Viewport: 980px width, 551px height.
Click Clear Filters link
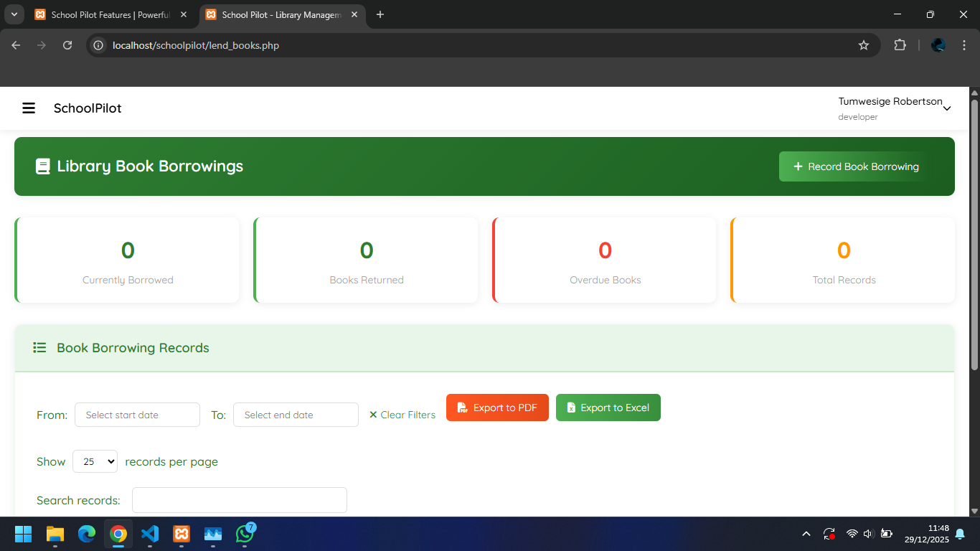tap(402, 415)
